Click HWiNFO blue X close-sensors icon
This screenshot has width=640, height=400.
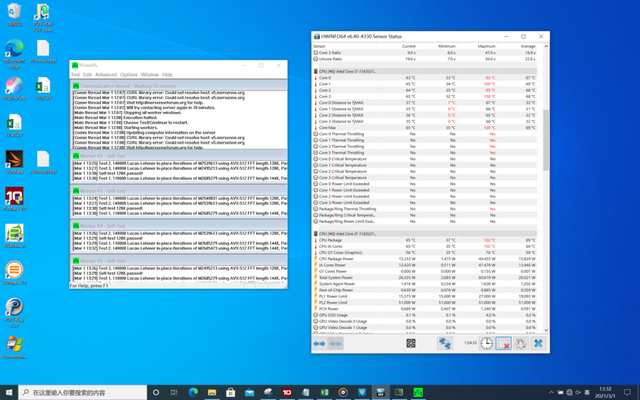tap(538, 343)
